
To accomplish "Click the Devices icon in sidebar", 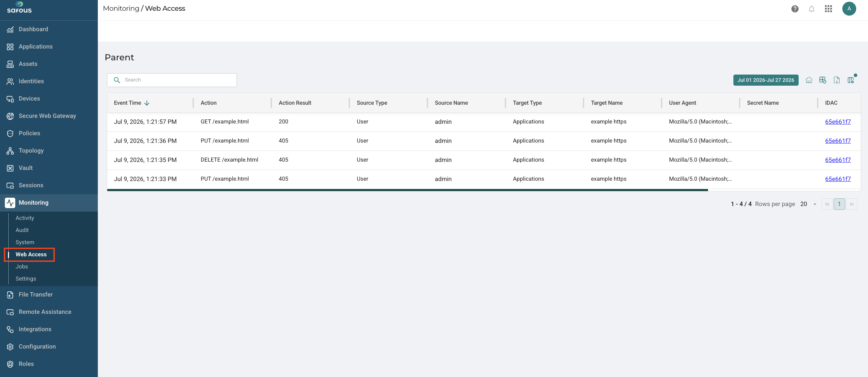I will pyautogui.click(x=10, y=99).
